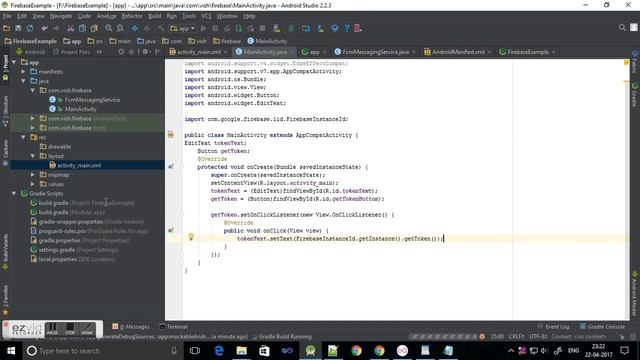640x360 pixels.
Task: Open the VCS menu
Action: pos(206,16)
